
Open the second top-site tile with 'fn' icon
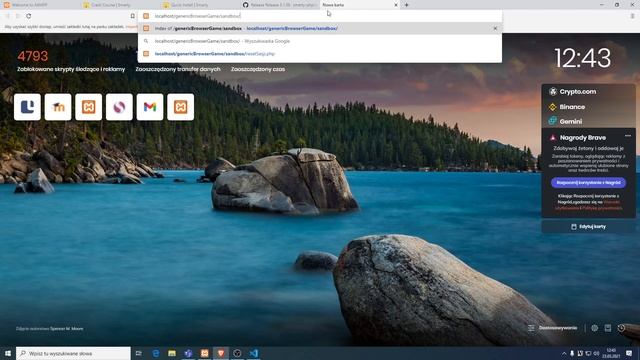[x=58, y=107]
